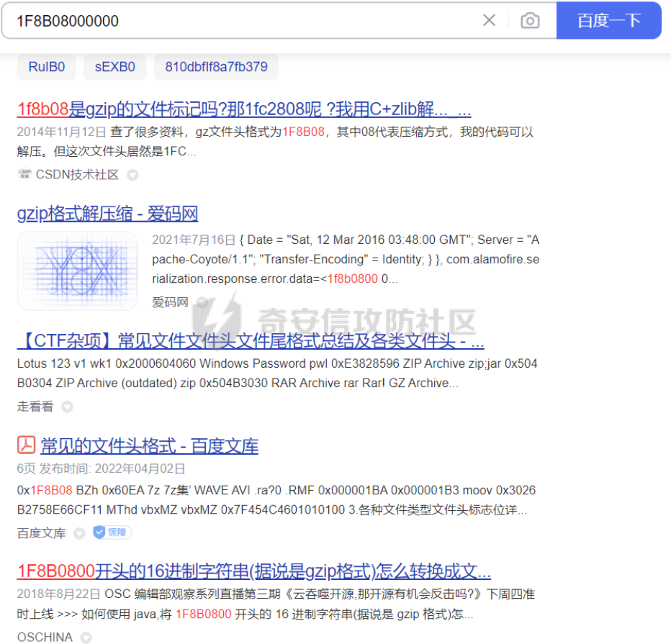Open the 百度文库 source link
The image size is (671, 644).
[42, 533]
